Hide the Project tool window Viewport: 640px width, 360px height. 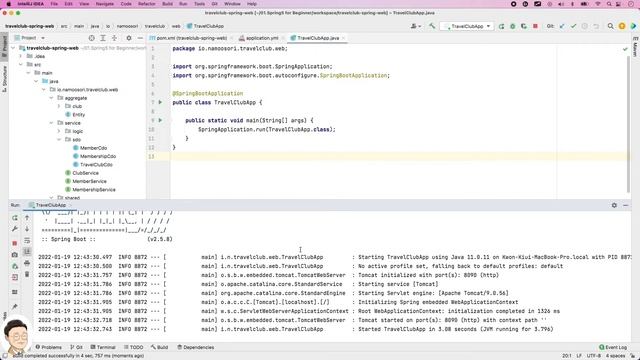pyautogui.click(x=140, y=38)
